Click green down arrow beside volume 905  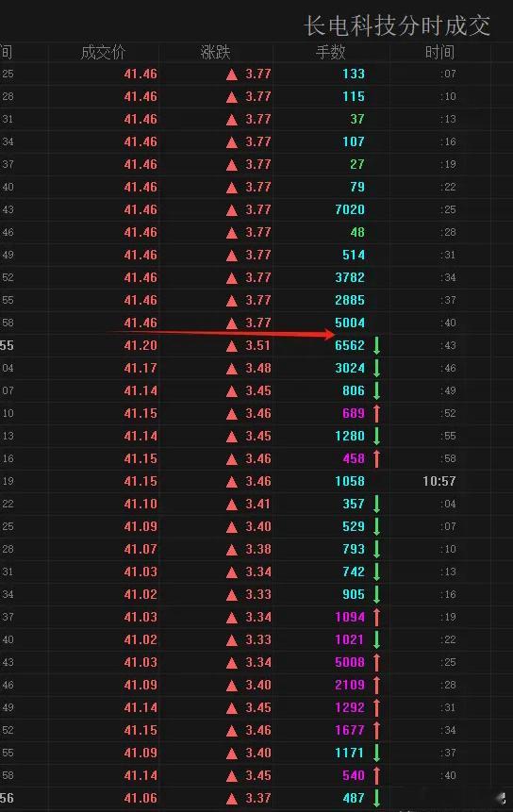click(x=377, y=594)
